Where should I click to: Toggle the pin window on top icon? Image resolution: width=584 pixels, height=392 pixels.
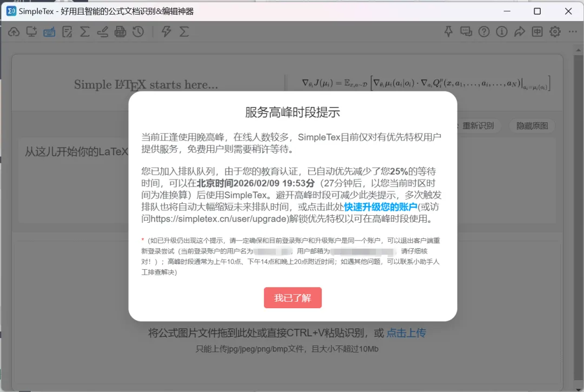point(448,32)
